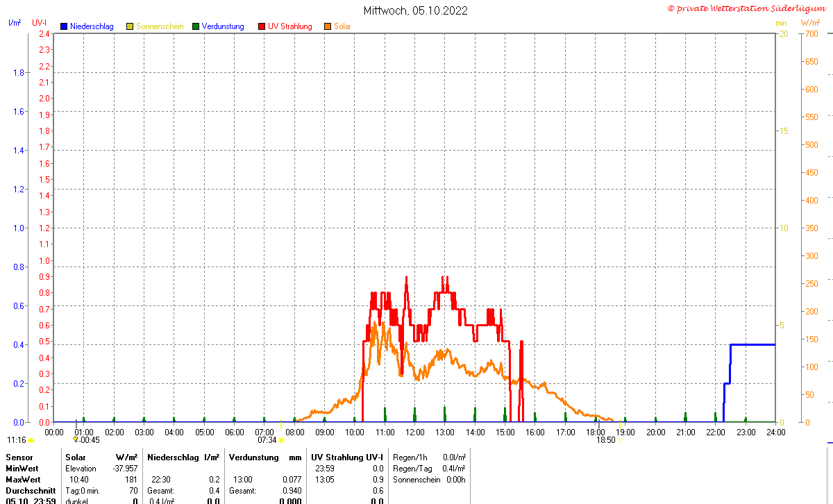
Task: Click the green Verdunstung legend square
Action: point(196,26)
